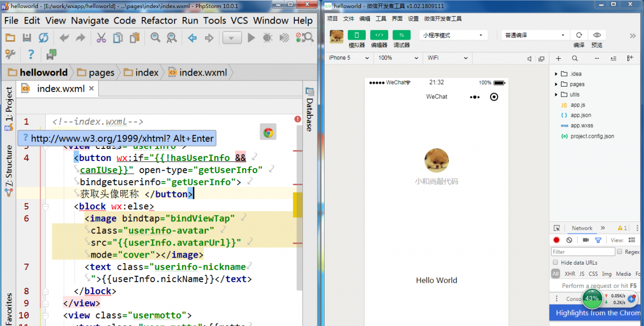Detach simulator window icon
This screenshot has width=644, height=326.
click(541, 58)
